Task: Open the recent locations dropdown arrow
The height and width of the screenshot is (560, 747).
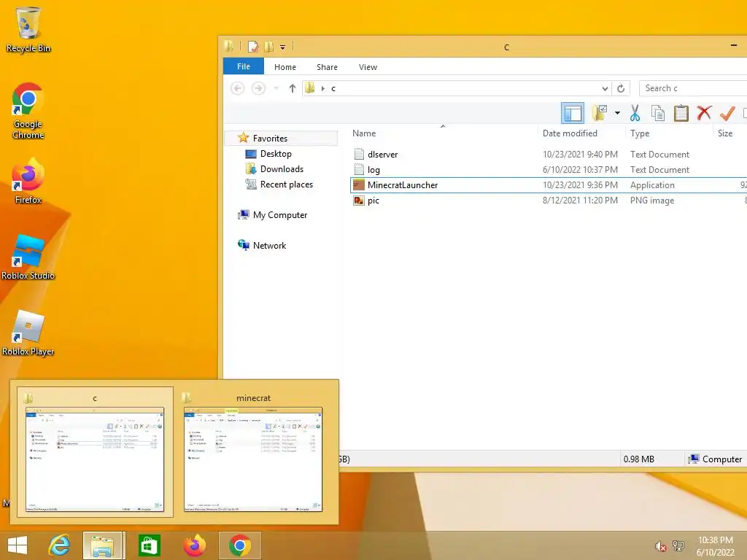Action: point(276,88)
